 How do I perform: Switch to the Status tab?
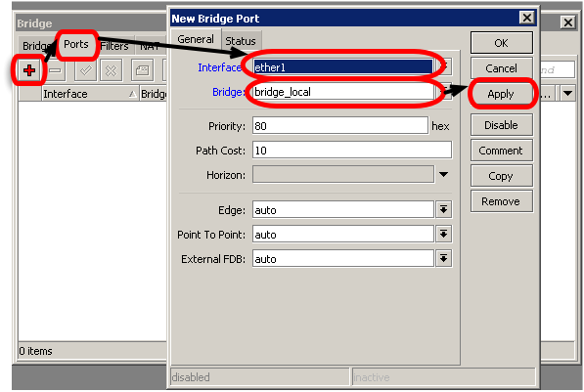[x=241, y=41]
